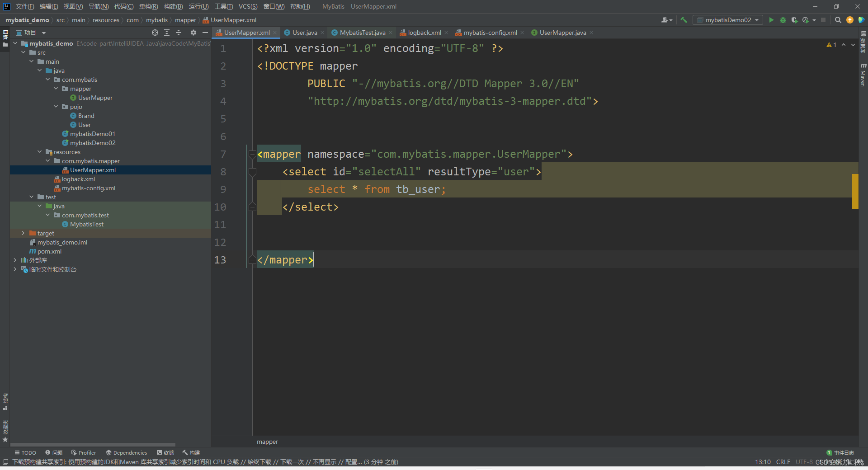
Task: Open project panel gear settings
Action: coord(193,33)
